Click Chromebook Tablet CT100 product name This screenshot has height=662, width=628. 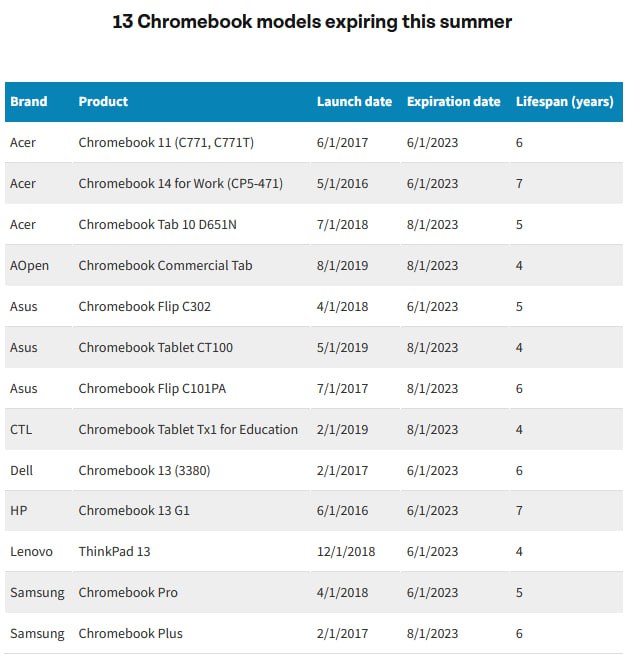tap(155, 347)
